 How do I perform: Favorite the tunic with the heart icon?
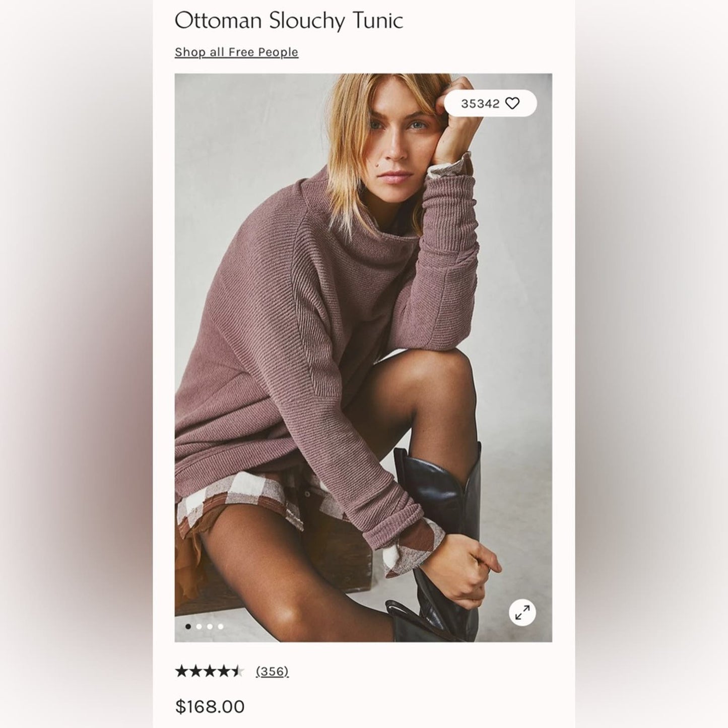tap(512, 103)
